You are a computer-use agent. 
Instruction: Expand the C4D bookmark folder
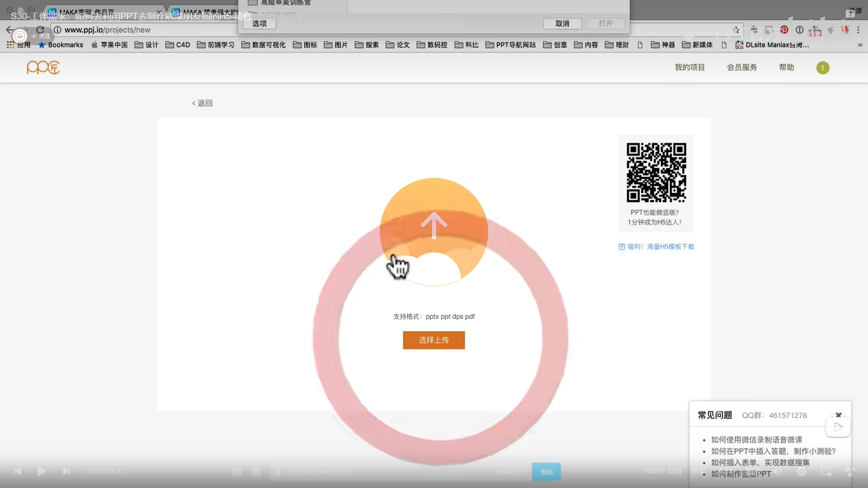point(178,45)
